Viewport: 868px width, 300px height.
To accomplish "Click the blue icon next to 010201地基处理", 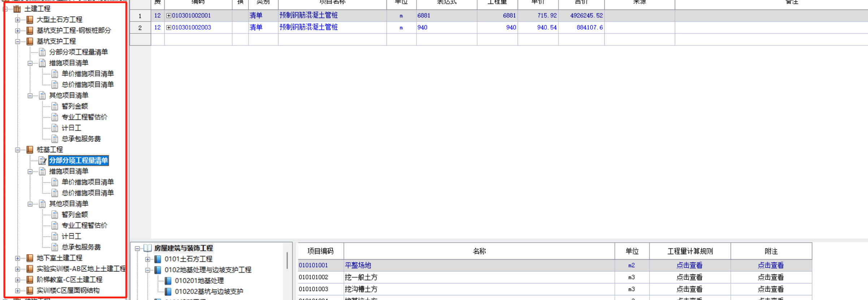I will pos(168,281).
